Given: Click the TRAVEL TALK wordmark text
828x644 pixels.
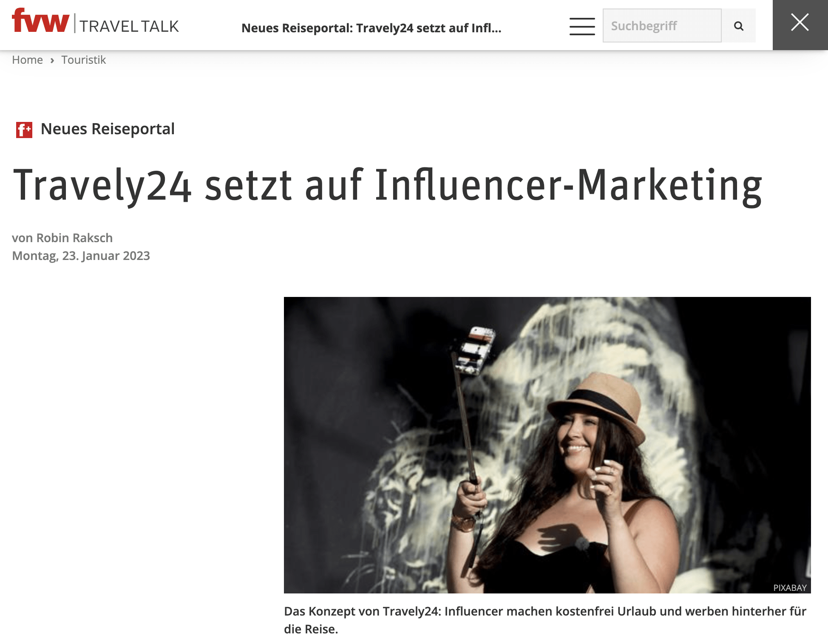Looking at the screenshot, I should [129, 26].
